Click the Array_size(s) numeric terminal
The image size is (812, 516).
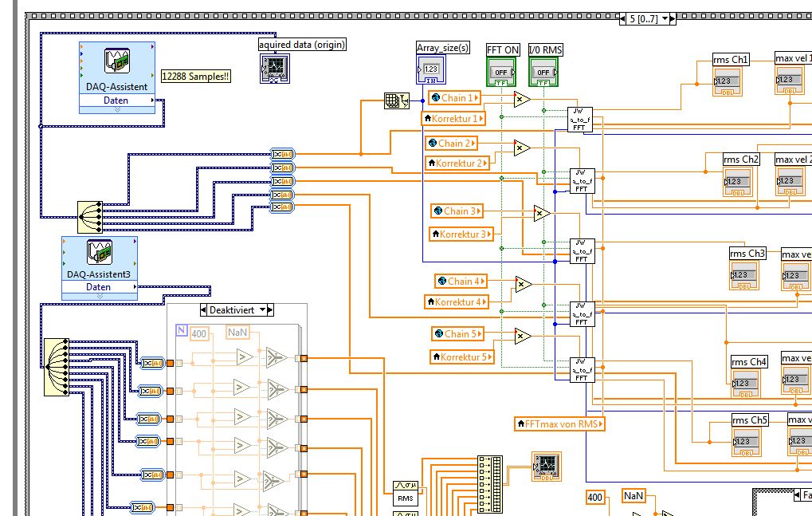(x=431, y=71)
